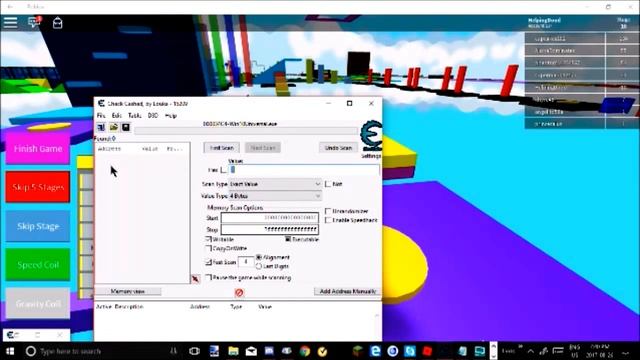Toggle the Not checkbox
This screenshot has width=640, height=360.
[328, 184]
